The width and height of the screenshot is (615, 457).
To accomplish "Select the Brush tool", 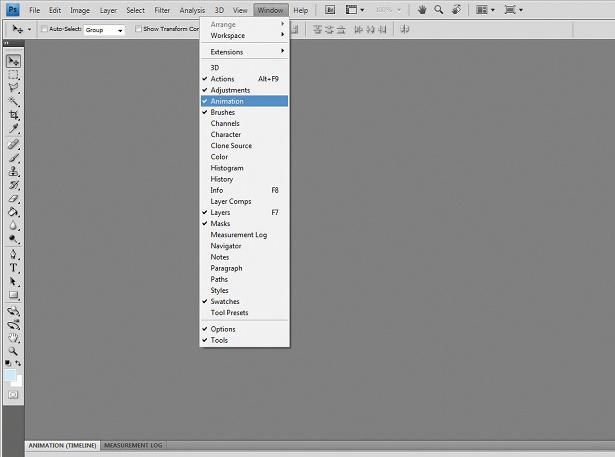I will 13,158.
